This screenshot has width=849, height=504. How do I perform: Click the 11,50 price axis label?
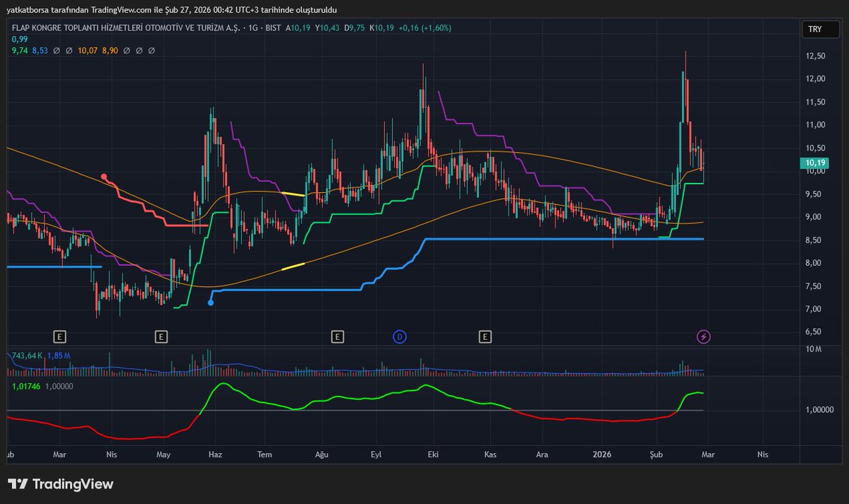816,102
